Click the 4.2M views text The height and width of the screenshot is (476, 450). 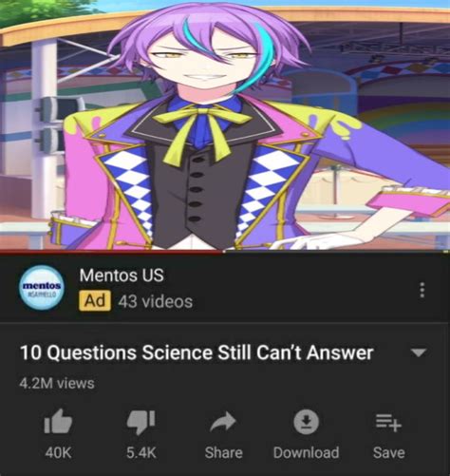click(57, 383)
